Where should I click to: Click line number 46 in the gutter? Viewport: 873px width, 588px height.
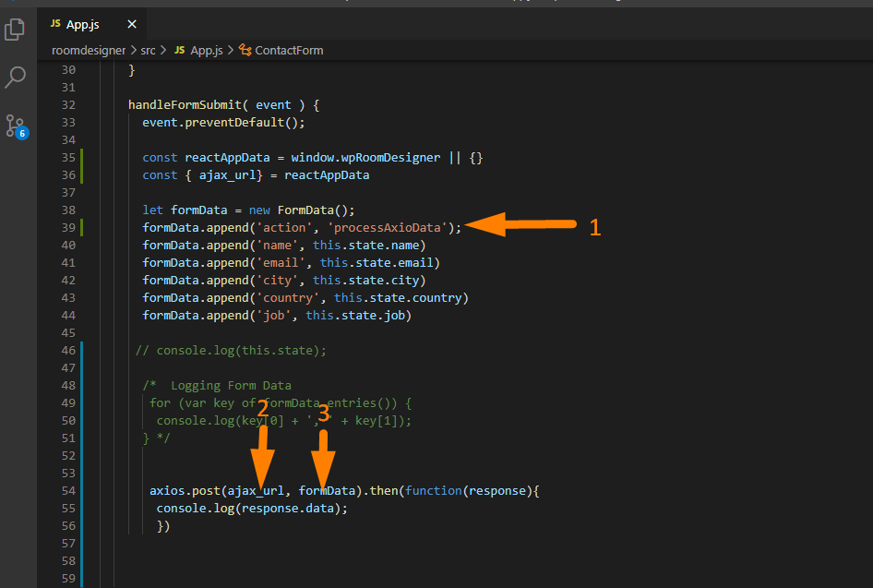68,350
